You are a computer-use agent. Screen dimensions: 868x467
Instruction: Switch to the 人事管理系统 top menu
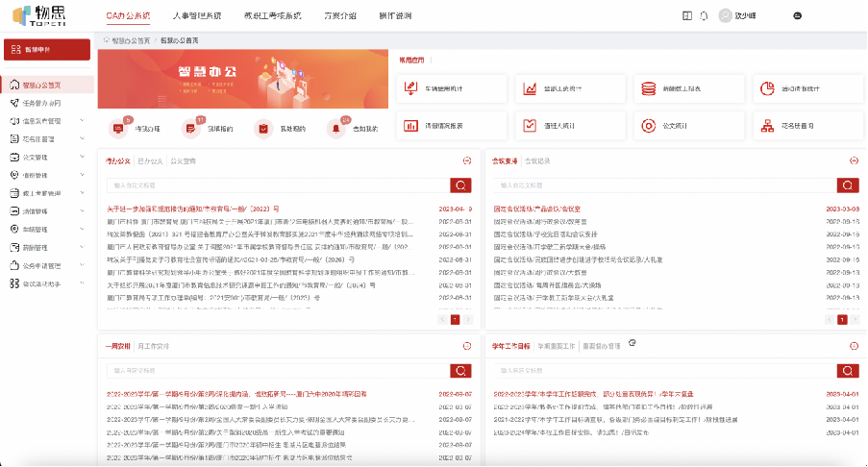pos(196,15)
